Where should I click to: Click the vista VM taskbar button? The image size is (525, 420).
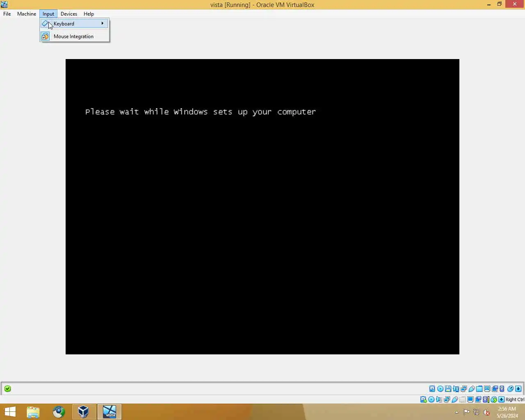click(x=110, y=412)
